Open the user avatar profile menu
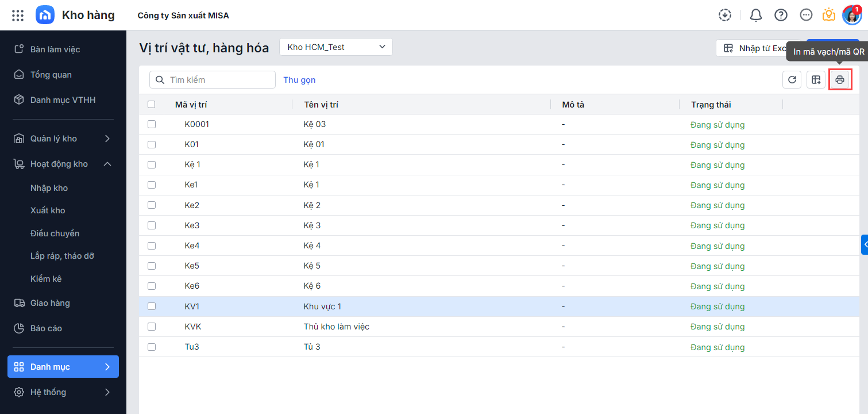 pyautogui.click(x=851, y=16)
